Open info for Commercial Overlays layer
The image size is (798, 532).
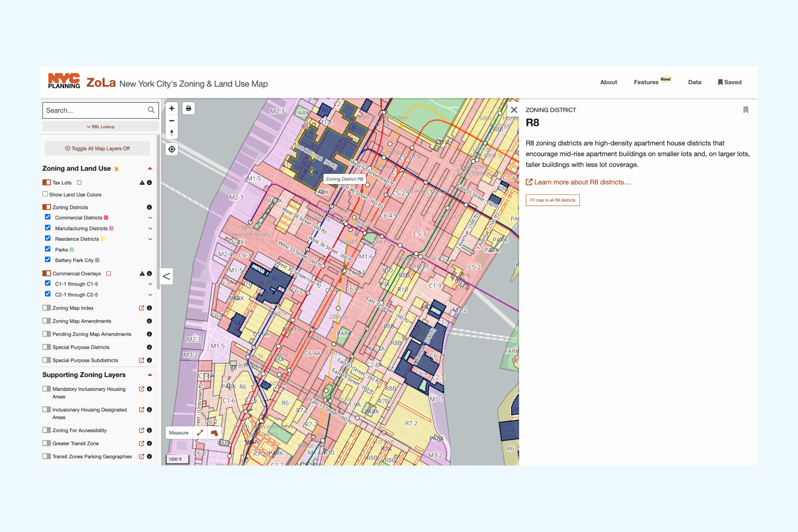point(150,273)
